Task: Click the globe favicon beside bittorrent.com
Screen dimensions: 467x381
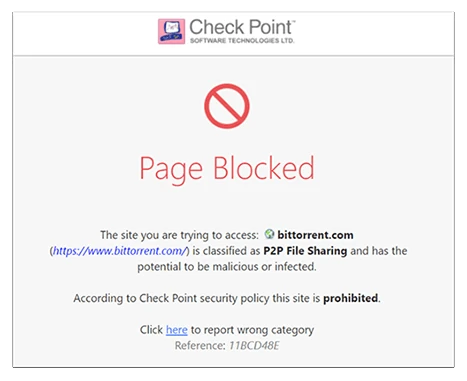Action: (269, 234)
